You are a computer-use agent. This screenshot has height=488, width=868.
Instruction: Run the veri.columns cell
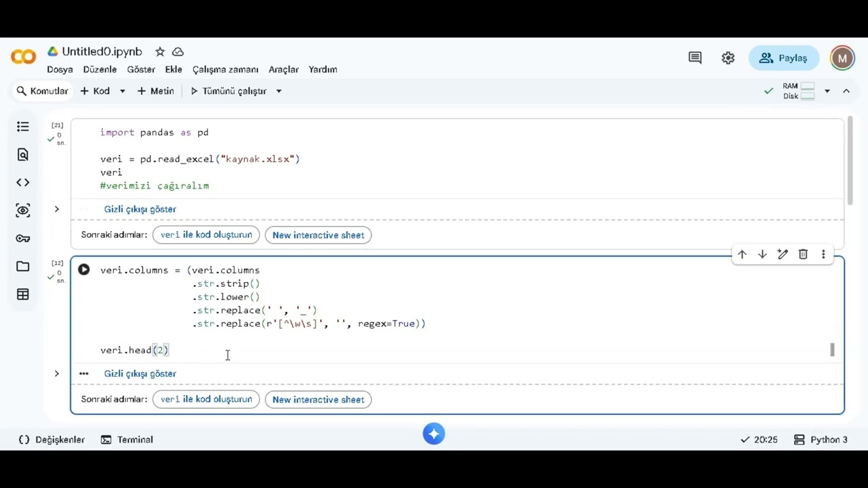83,270
